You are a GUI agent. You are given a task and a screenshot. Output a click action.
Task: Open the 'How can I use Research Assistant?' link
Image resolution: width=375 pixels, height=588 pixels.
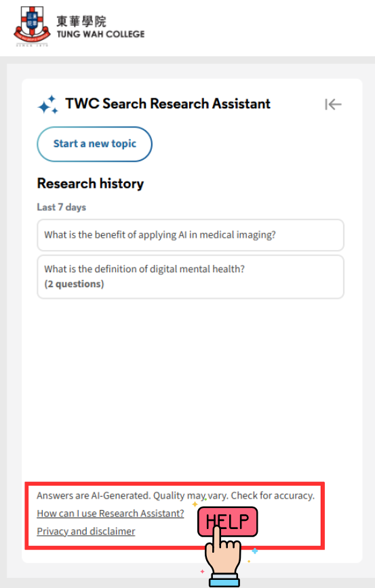coord(111,513)
